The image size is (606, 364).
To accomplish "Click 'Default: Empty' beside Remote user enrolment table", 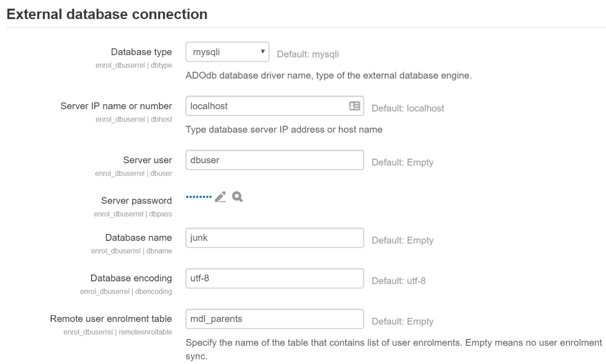I will tap(402, 321).
